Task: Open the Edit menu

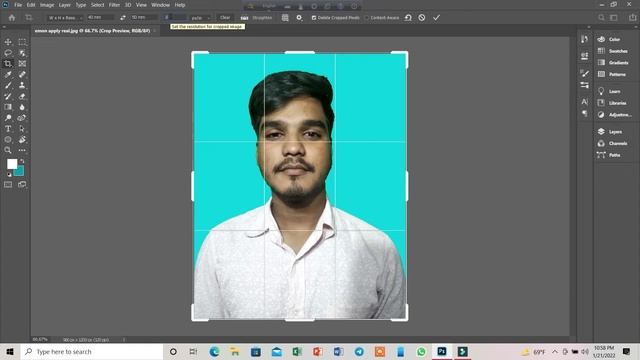Action: [x=31, y=5]
